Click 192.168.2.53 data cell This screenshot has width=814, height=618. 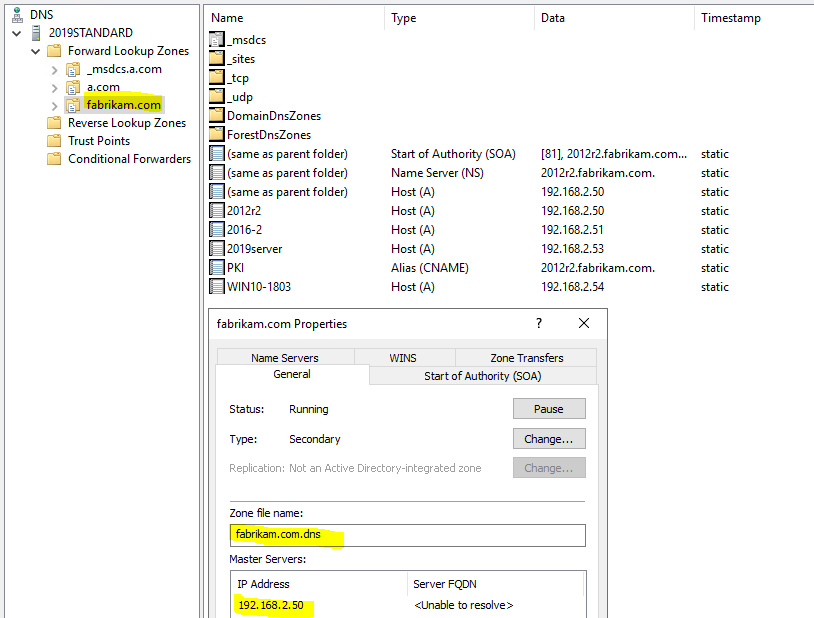(x=573, y=249)
